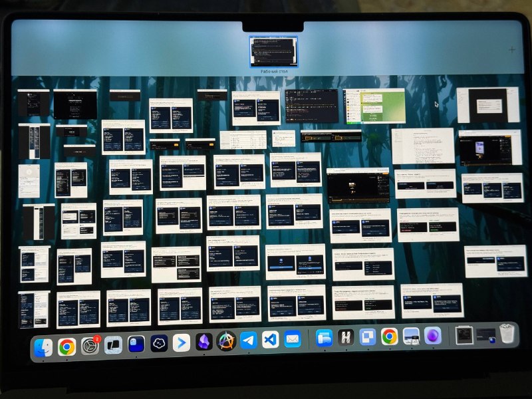Open the Trash in the dock
532x399 pixels.
(507, 334)
